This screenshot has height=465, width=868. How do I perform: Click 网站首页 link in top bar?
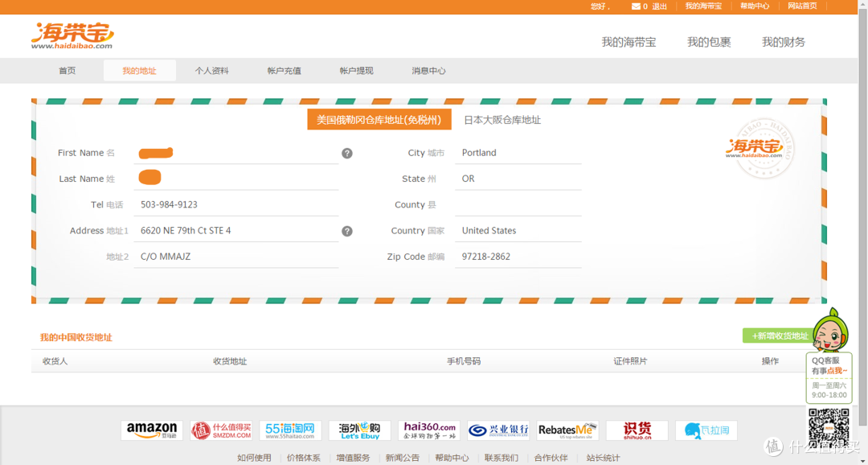pyautogui.click(x=803, y=6)
